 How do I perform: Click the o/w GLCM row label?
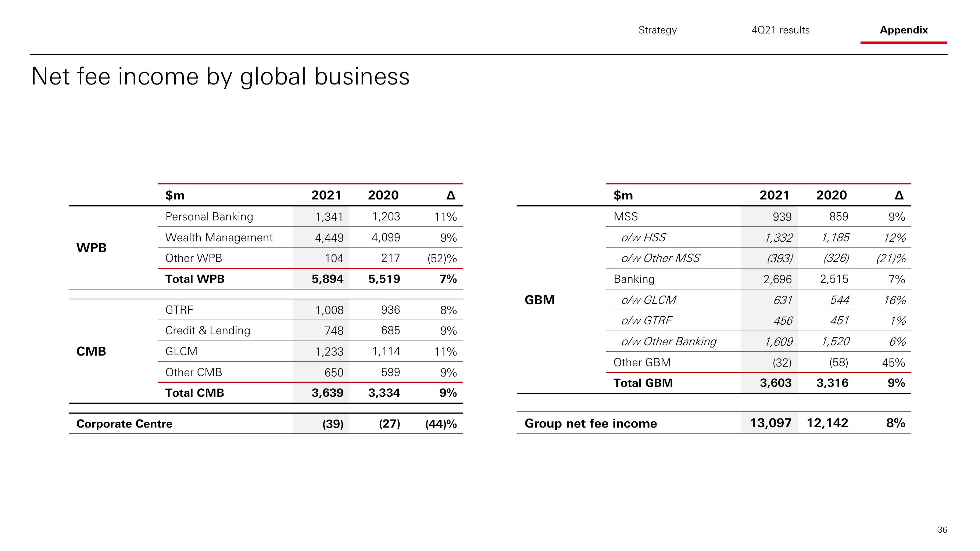click(x=649, y=300)
